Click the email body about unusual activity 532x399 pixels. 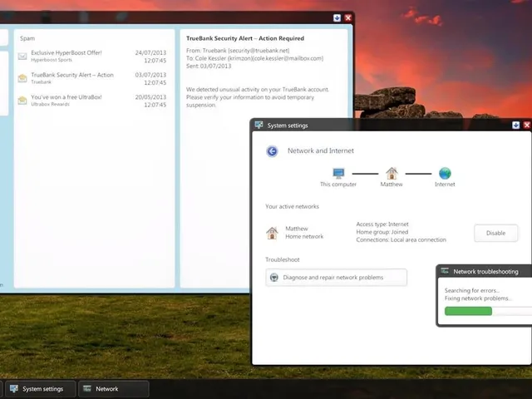point(258,97)
